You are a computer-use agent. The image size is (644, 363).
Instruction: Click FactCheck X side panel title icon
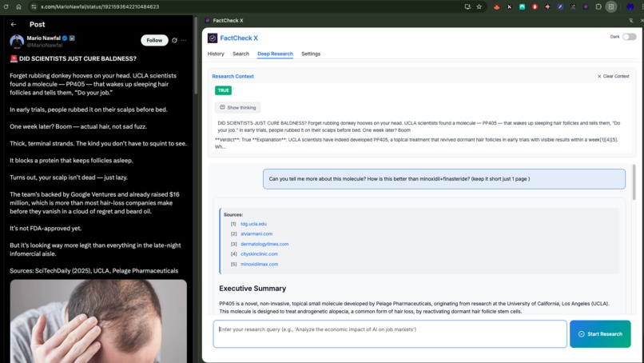click(208, 20)
